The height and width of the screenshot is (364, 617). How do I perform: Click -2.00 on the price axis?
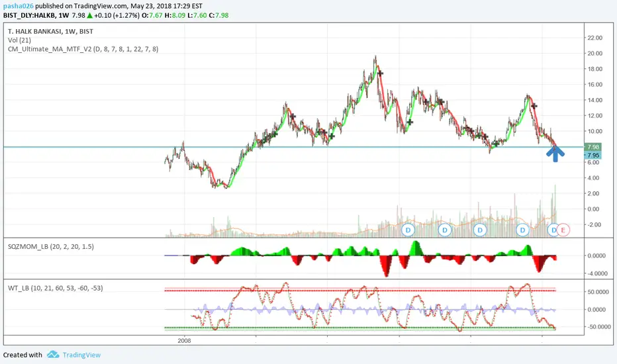(x=593, y=225)
